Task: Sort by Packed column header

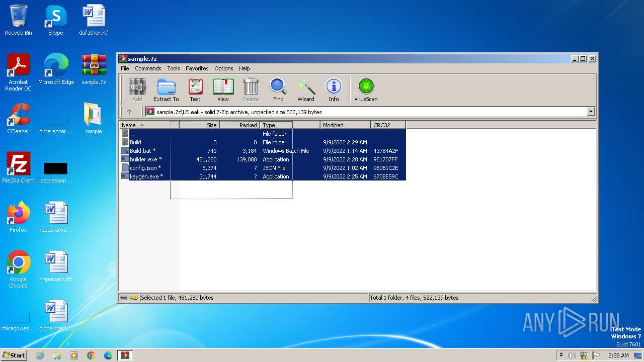Action: (240, 125)
